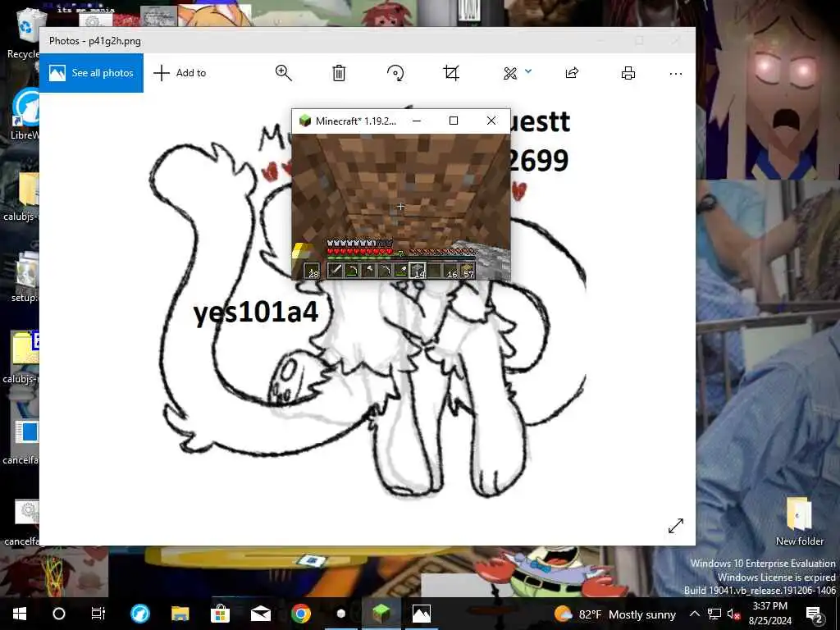The image size is (840, 630).
Task: Close the Minecraft 1.19.2 window
Action: pyautogui.click(x=491, y=121)
